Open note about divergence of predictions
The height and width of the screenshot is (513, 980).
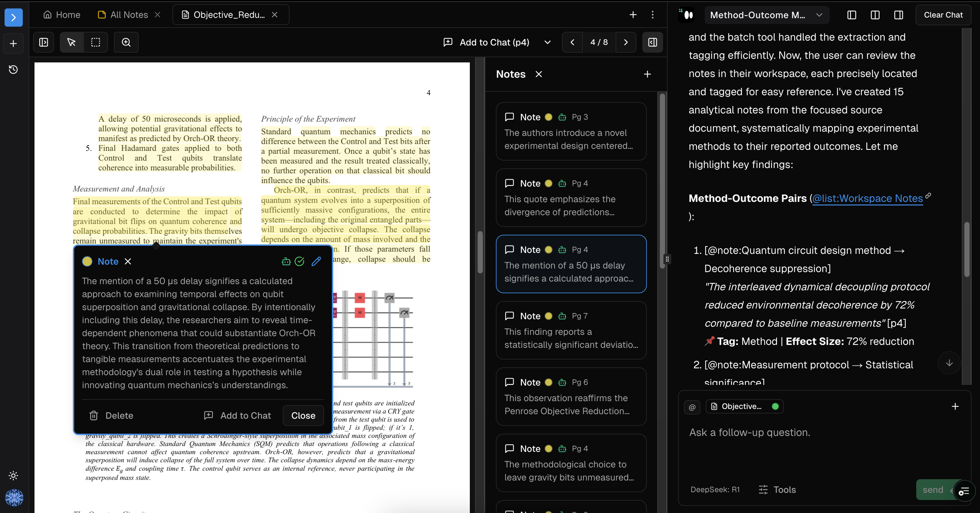coord(571,198)
